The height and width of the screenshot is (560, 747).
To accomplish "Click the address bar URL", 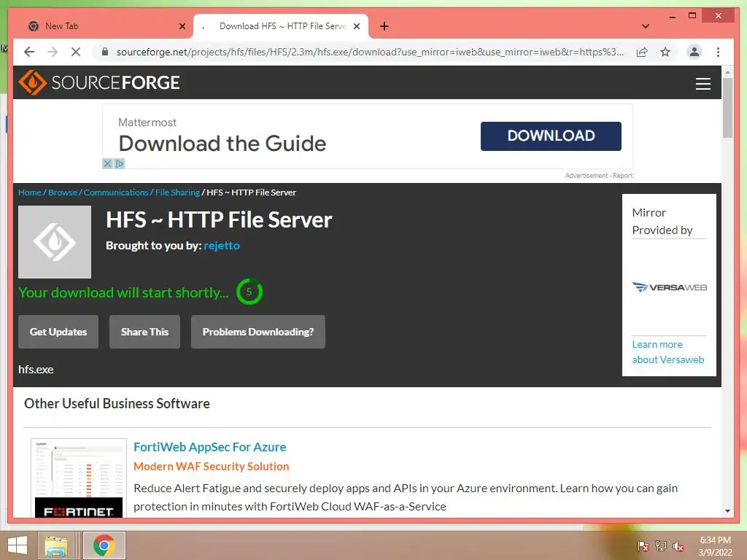I will [x=370, y=52].
